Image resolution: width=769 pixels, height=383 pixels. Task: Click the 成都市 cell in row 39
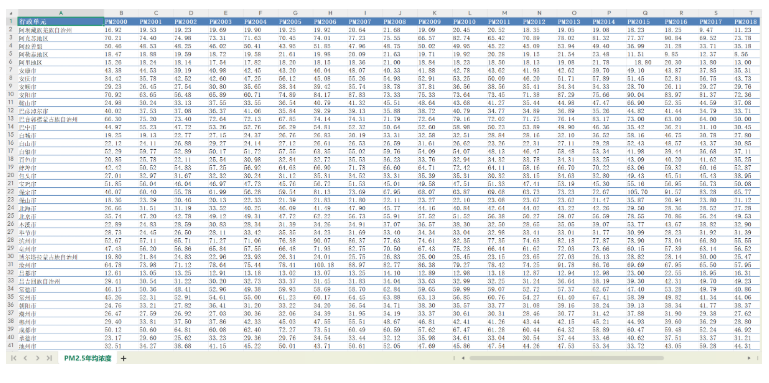(60, 330)
